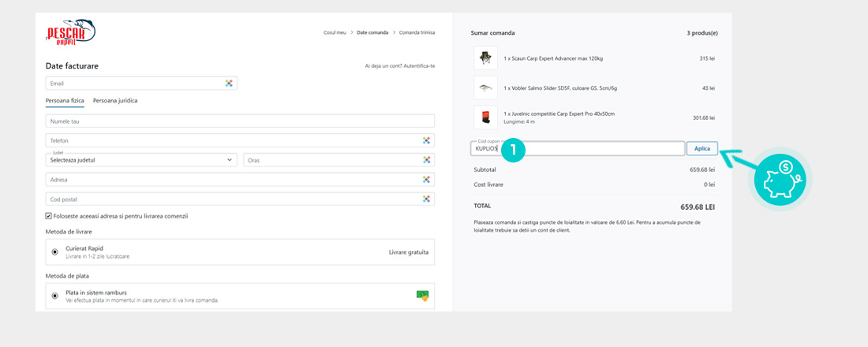Select the Curierat Rapid delivery radio button

(x=54, y=252)
